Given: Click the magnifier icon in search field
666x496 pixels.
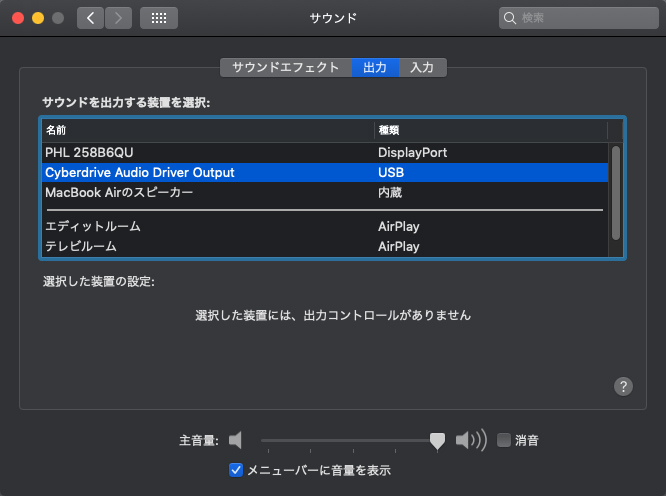Looking at the screenshot, I should tap(510, 18).
